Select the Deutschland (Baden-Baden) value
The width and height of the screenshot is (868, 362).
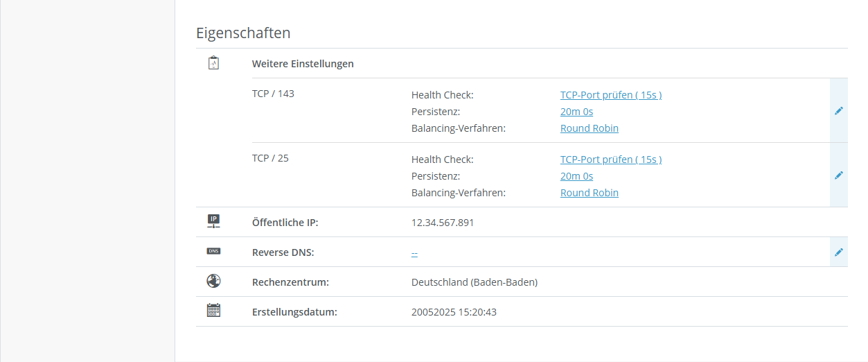tap(475, 282)
